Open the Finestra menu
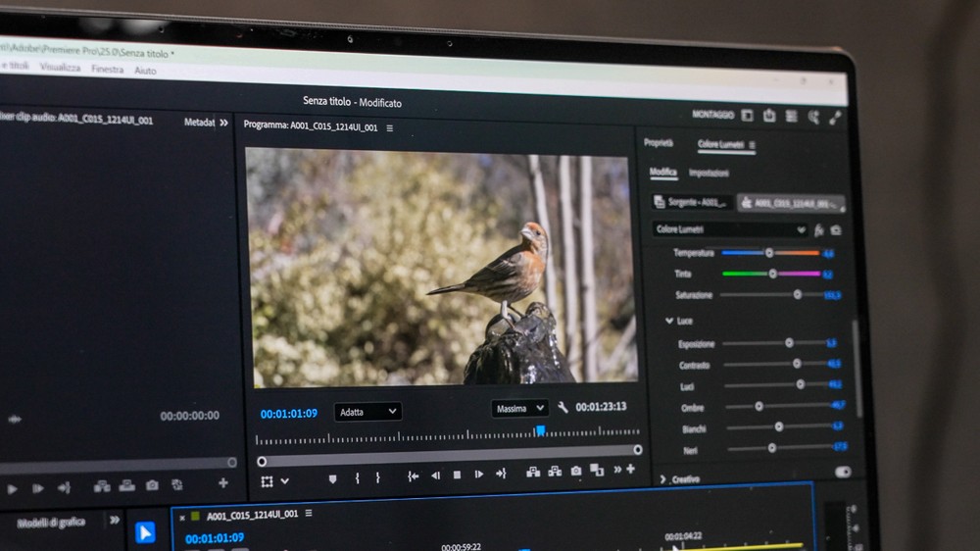Image resolution: width=980 pixels, height=551 pixels. (108, 69)
